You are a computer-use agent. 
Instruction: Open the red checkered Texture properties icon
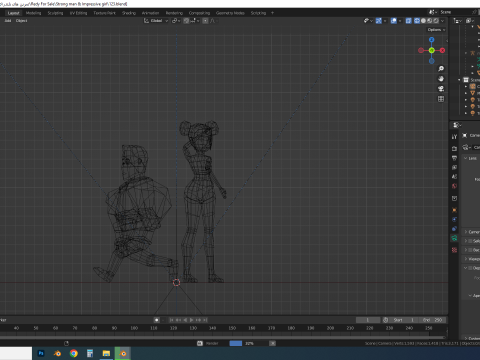[454, 250]
